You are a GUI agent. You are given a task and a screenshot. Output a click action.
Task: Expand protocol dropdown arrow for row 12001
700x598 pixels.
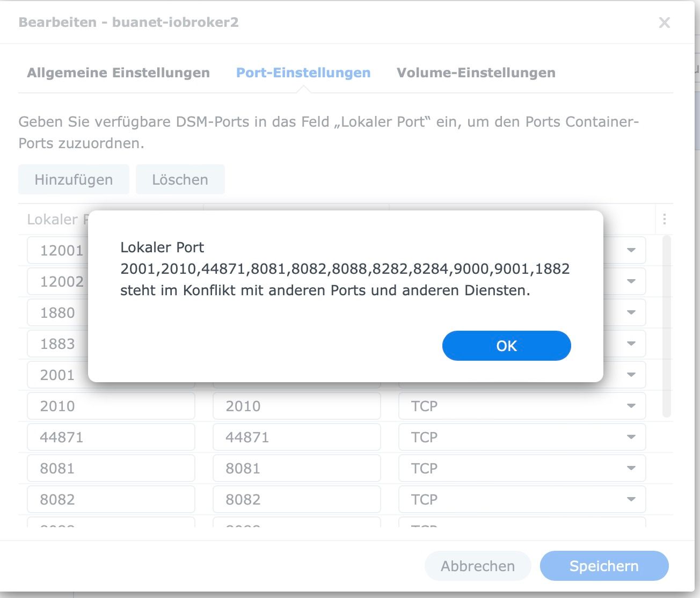(x=631, y=250)
